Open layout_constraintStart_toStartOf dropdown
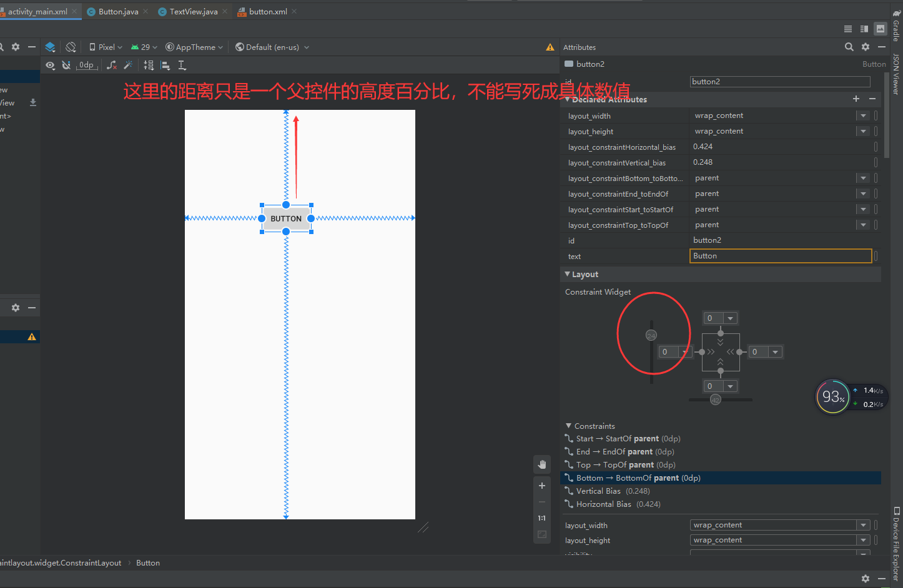903x588 pixels. point(863,209)
